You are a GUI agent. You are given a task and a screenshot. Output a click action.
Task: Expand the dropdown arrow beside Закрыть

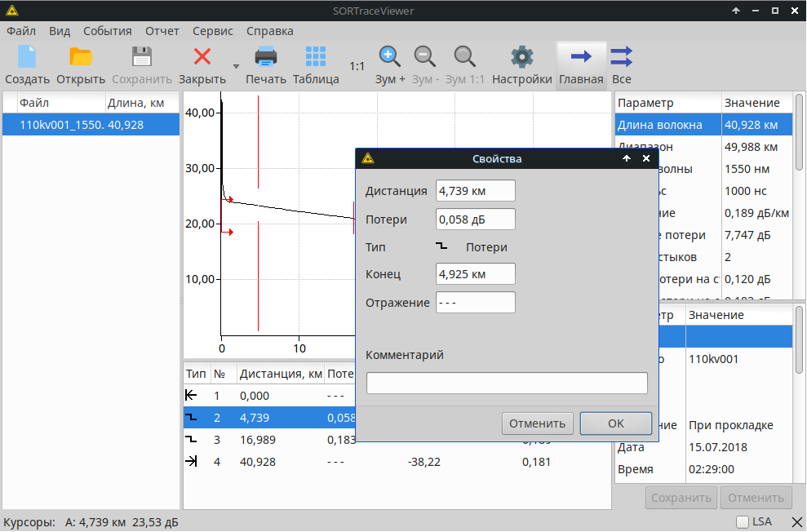pos(236,67)
